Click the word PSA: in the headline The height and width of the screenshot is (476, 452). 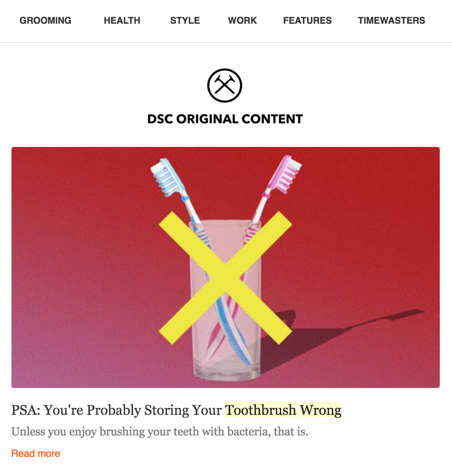pos(26,410)
